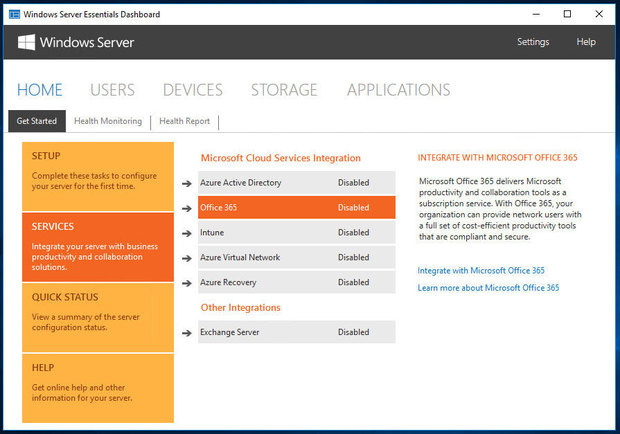Maximize the Dashboard window
Screen dimensions: 620x434
(x=567, y=14)
